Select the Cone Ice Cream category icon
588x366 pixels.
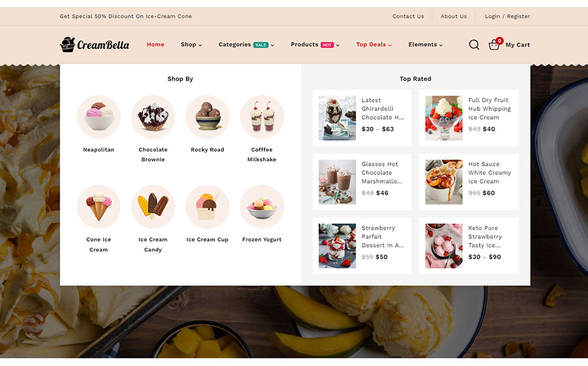[x=99, y=206]
